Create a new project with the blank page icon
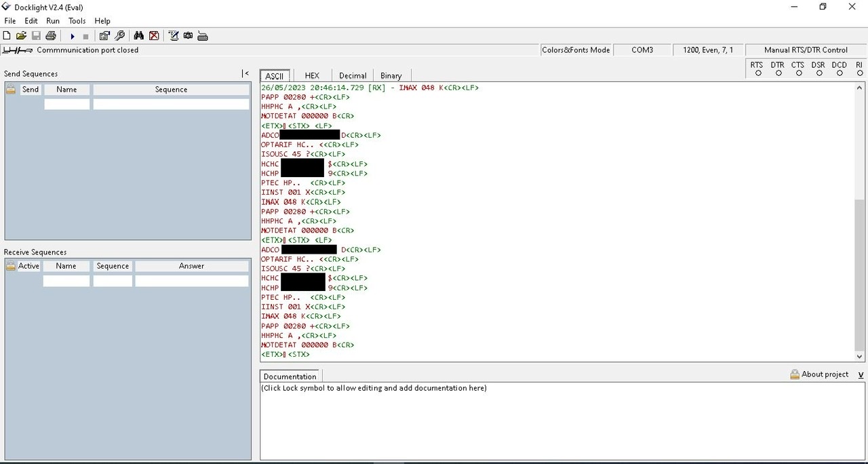Screen dimensions: 868x464 (x=7, y=36)
